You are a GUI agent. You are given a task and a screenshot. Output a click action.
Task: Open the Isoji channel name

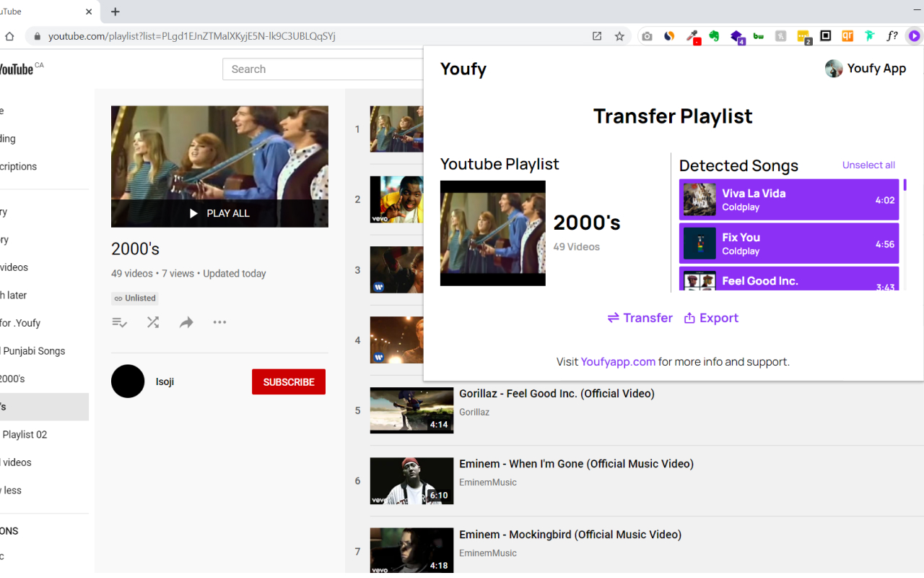tap(165, 381)
